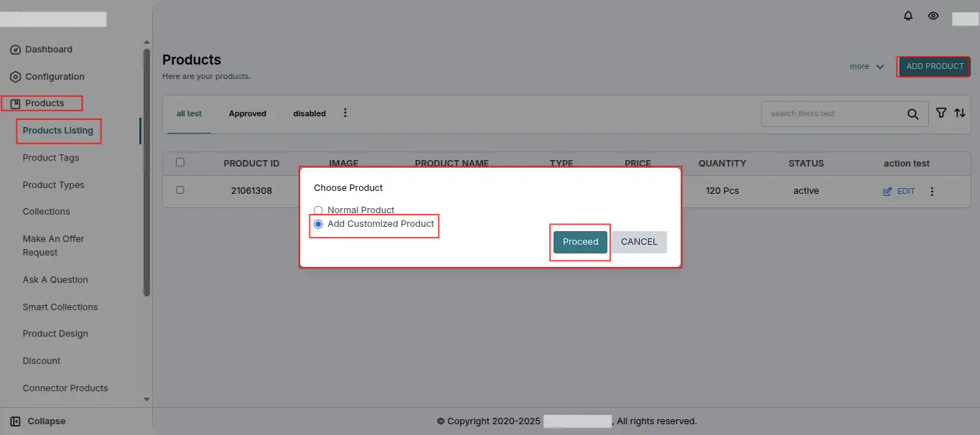Select the Add Customized Product radio option
This screenshot has height=435, width=980.
click(x=318, y=224)
